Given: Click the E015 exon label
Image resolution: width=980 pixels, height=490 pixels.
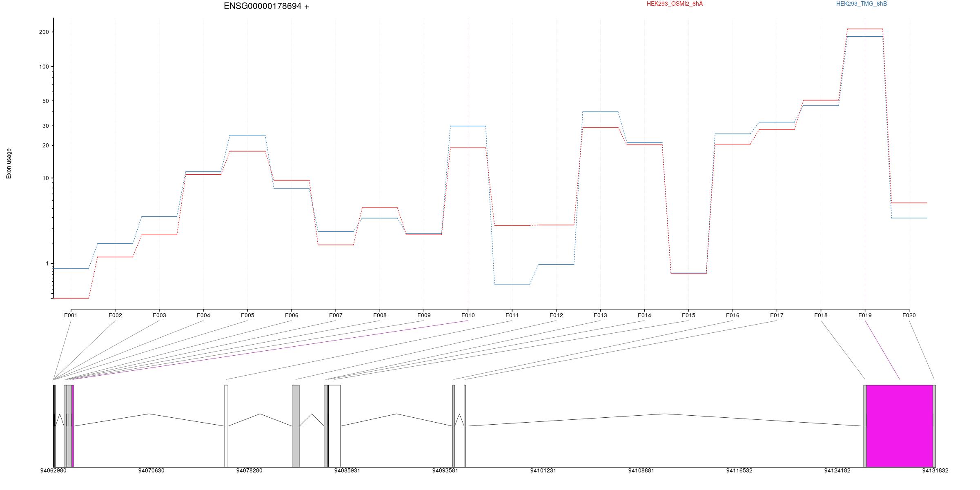Looking at the screenshot, I should pos(688,315).
